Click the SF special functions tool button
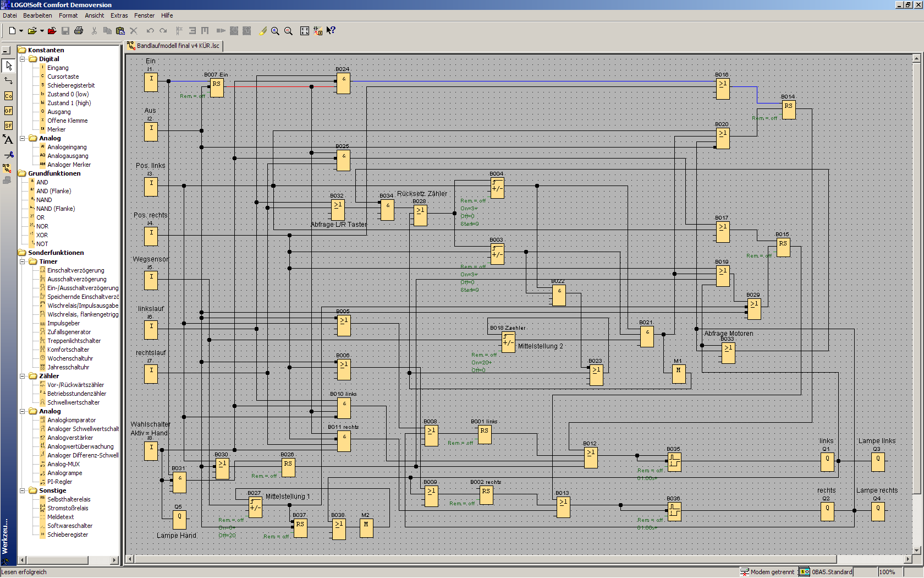 pos(8,126)
